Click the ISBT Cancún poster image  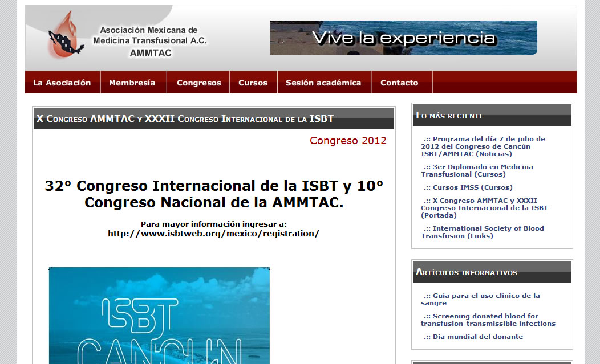point(159,315)
